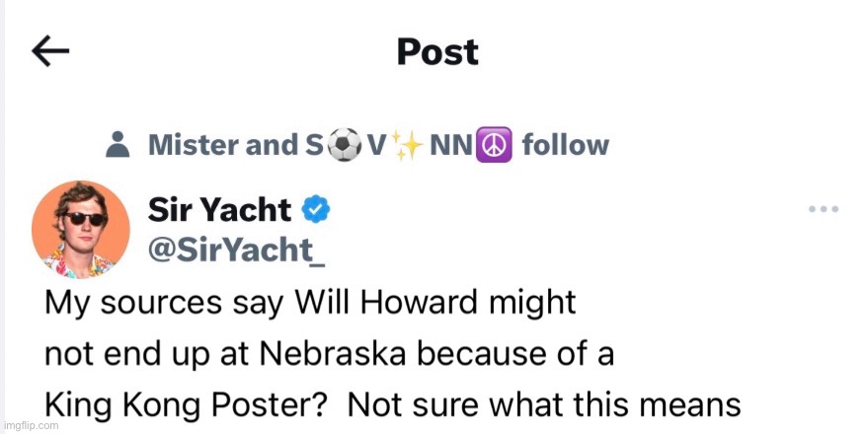Click the "Mister and" follower name
This screenshot has height=434, width=868.
pos(207,146)
